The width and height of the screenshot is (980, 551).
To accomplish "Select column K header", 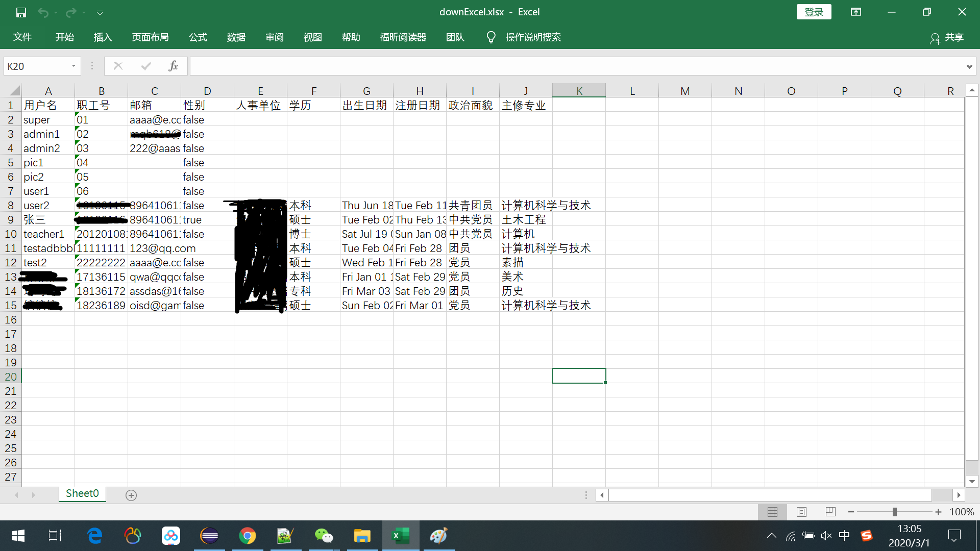I will tap(579, 91).
